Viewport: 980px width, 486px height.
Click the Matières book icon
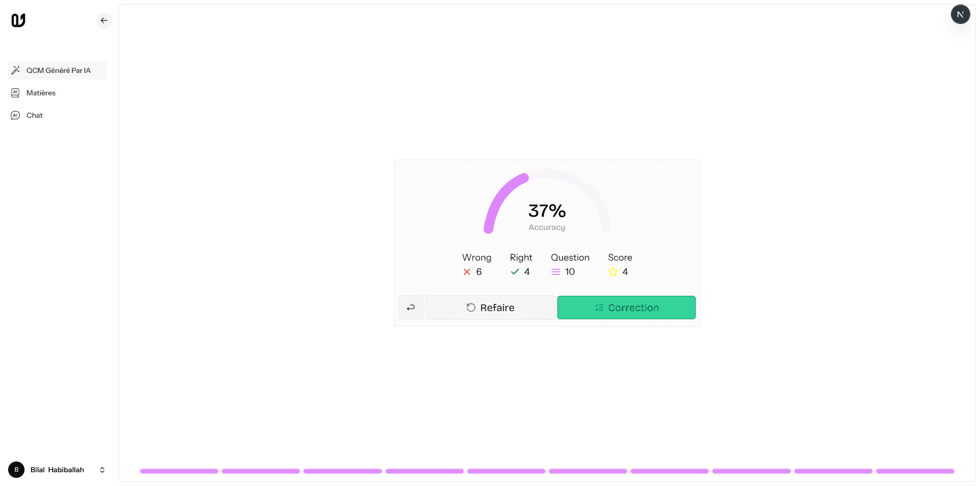click(16, 93)
